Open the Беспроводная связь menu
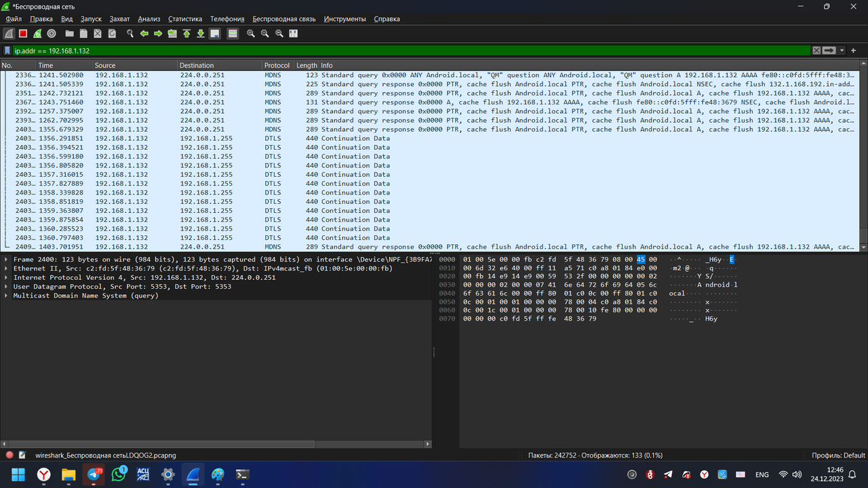Viewport: 868px width, 488px height. (x=284, y=19)
